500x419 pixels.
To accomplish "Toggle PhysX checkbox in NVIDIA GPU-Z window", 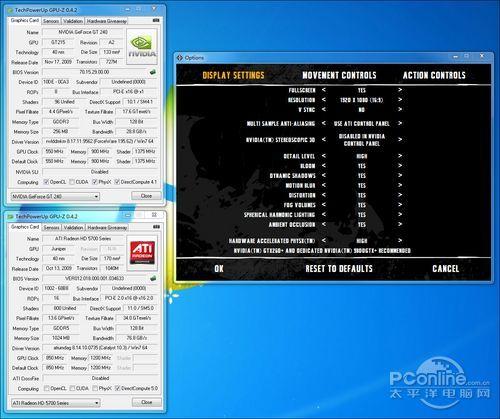I will tap(95, 182).
